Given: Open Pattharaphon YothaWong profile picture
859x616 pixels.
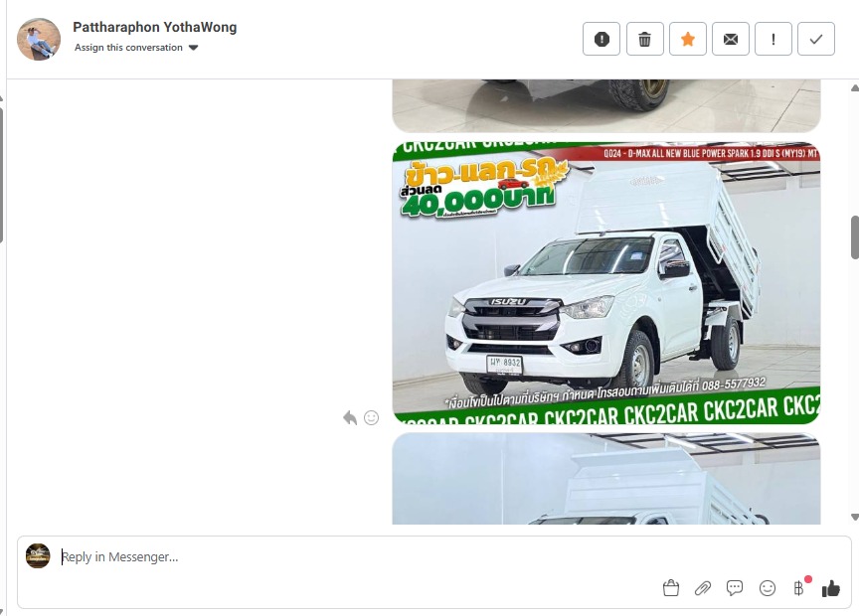Looking at the screenshot, I should (x=39, y=39).
